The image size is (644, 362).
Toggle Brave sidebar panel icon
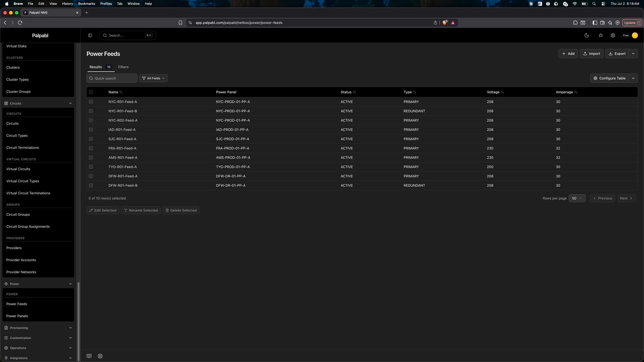595,23
